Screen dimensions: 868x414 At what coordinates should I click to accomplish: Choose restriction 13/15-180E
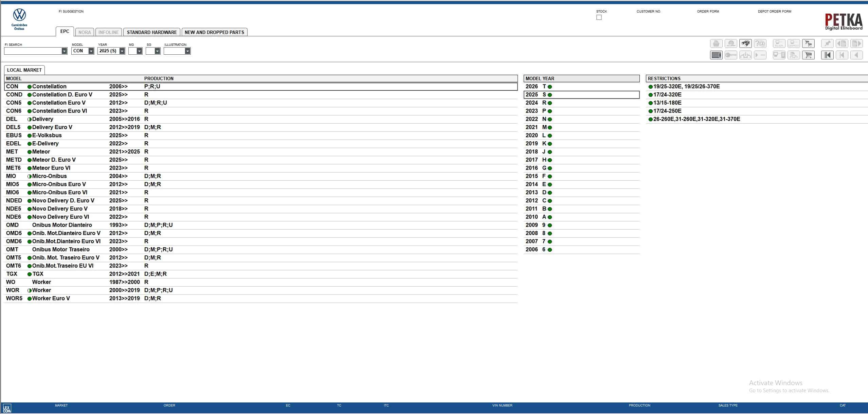(x=667, y=103)
